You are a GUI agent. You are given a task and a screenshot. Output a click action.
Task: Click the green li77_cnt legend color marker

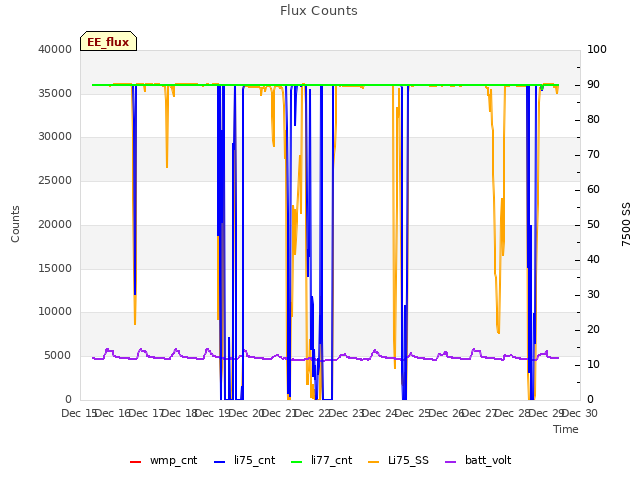coord(296,462)
